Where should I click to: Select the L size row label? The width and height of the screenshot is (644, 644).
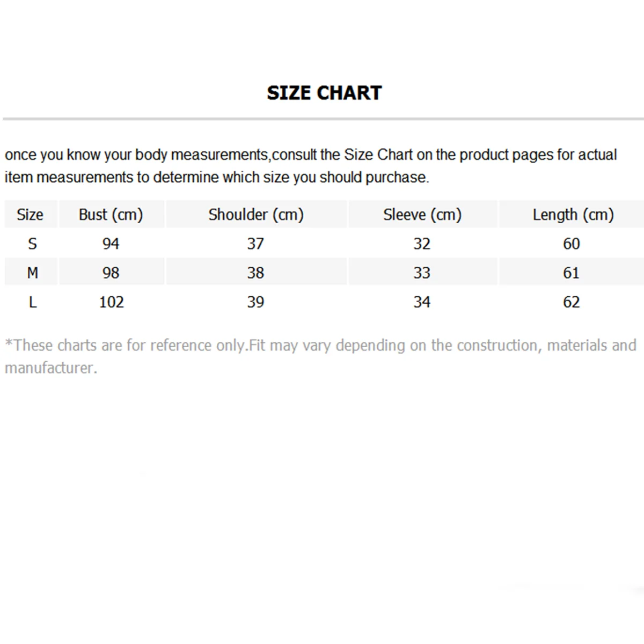32,302
